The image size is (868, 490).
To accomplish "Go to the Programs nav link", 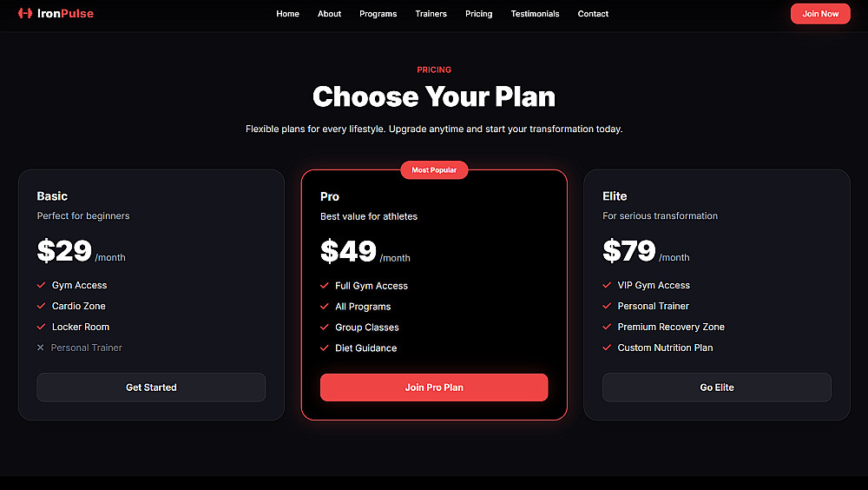I will tap(378, 14).
